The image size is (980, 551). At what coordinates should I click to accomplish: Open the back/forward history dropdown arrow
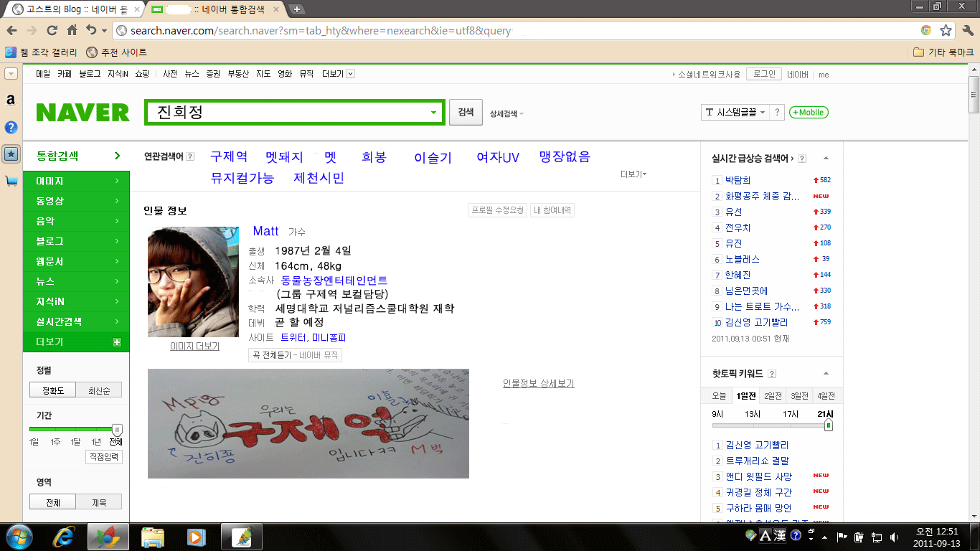104,31
